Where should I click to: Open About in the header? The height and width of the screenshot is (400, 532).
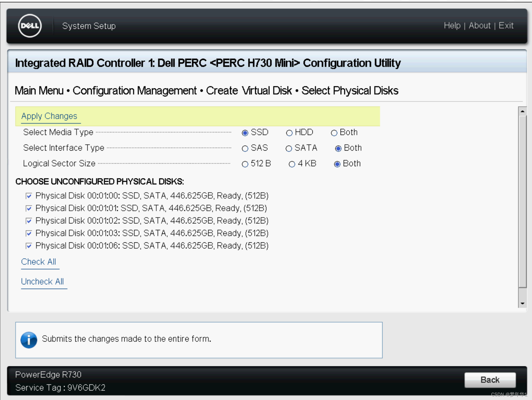click(480, 25)
